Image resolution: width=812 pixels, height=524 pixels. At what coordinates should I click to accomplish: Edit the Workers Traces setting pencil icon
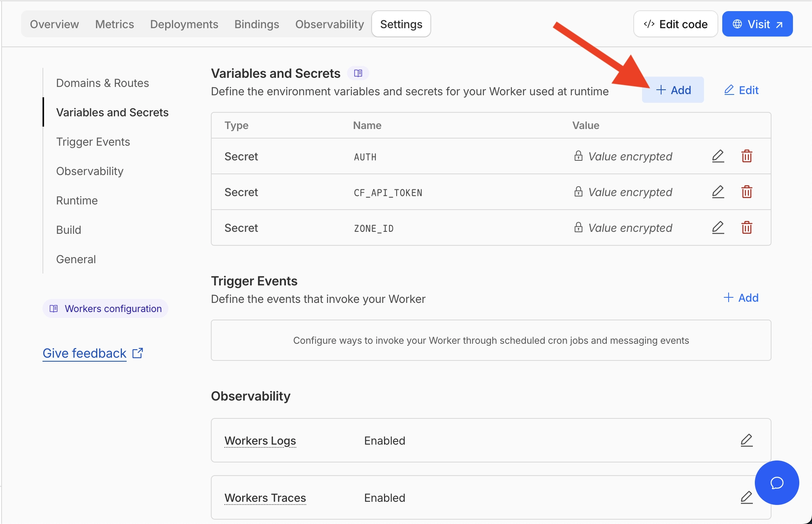click(x=746, y=497)
